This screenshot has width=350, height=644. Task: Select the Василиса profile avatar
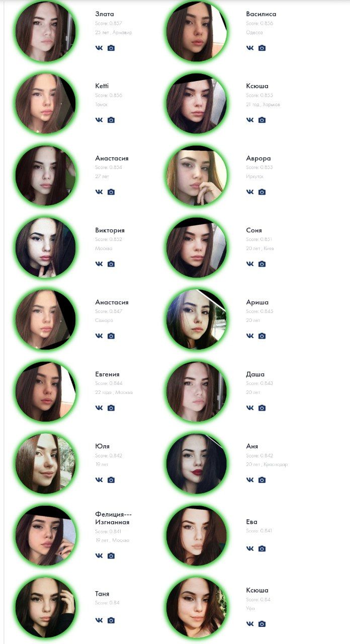197,31
